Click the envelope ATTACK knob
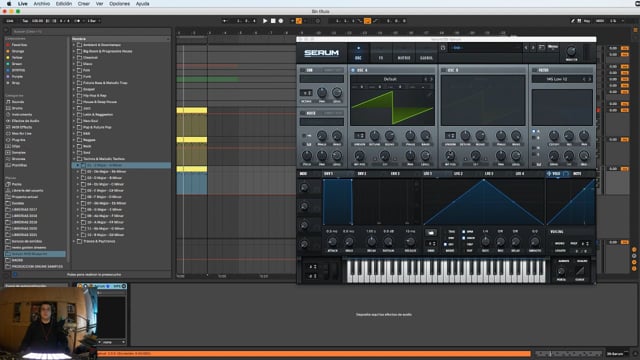Image resolution: width=640 pixels, height=360 pixels. click(x=332, y=241)
